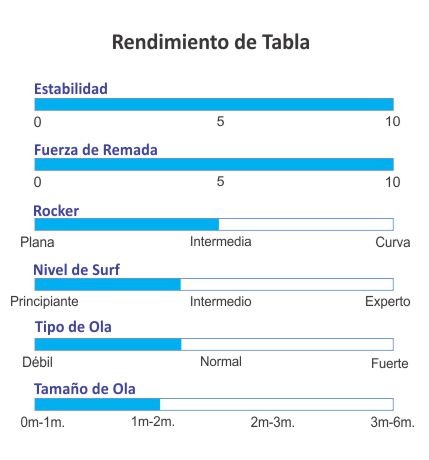Click the 3m-6m. wave size label

pos(392,422)
